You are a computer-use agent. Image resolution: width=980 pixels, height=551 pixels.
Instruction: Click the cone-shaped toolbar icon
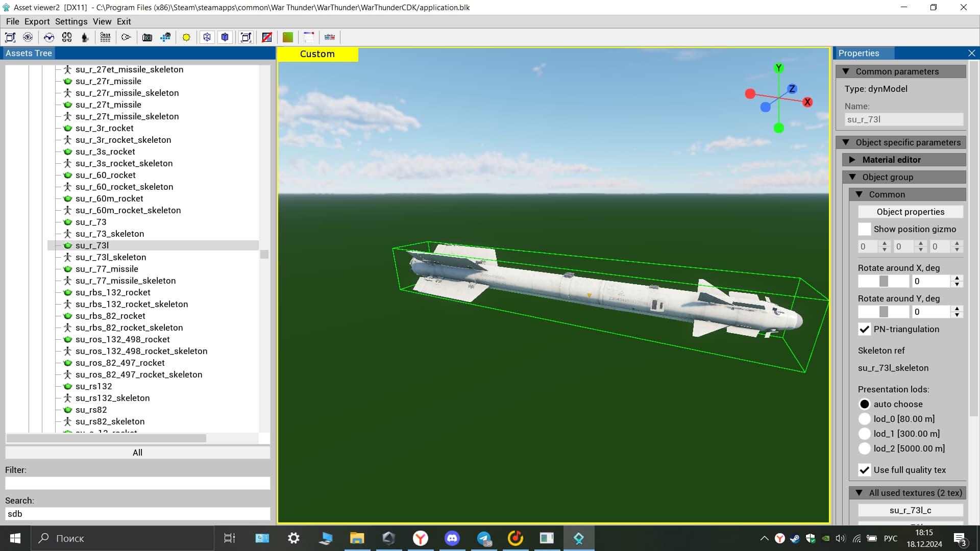pyautogui.click(x=126, y=37)
